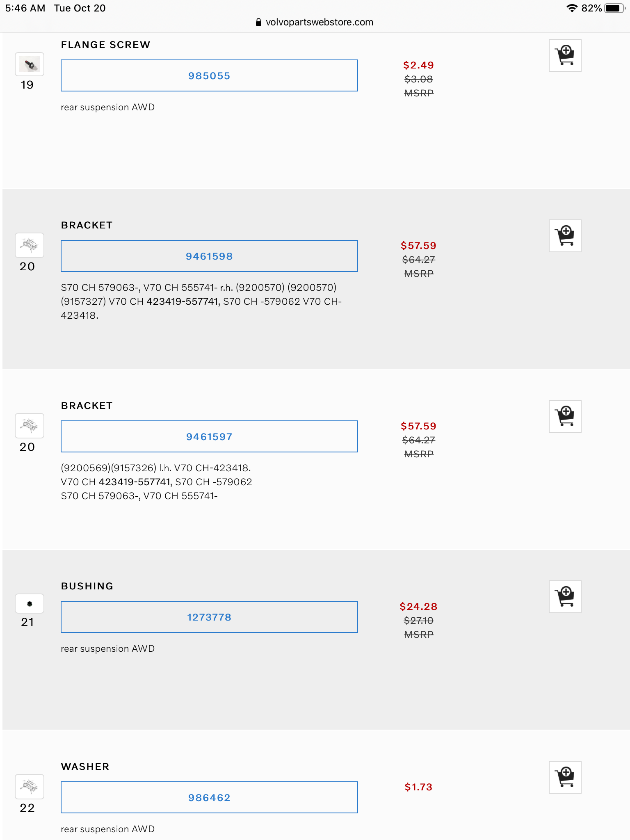630x840 pixels.
Task: Open part number 9461598 link
Action: [209, 256]
